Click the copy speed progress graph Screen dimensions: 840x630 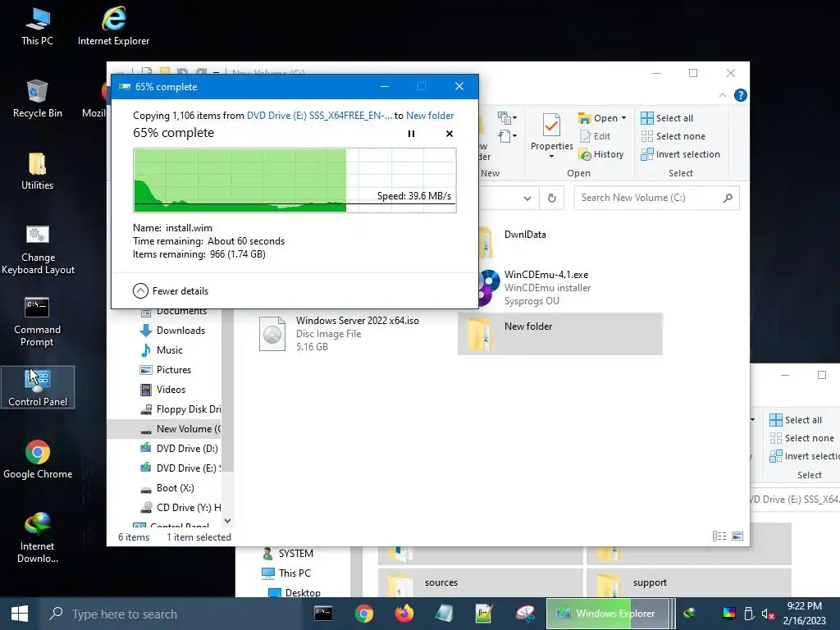294,180
